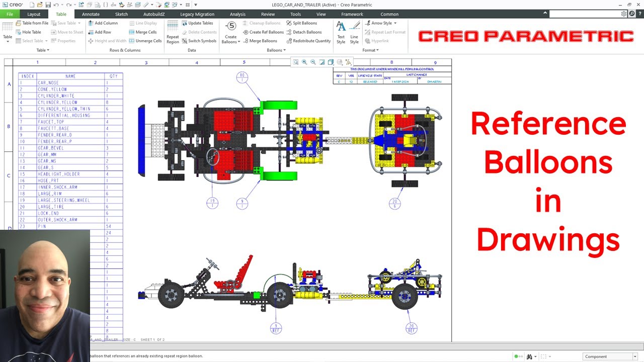Open the Analysis tab
The width and height of the screenshot is (644, 362).
[x=237, y=14]
